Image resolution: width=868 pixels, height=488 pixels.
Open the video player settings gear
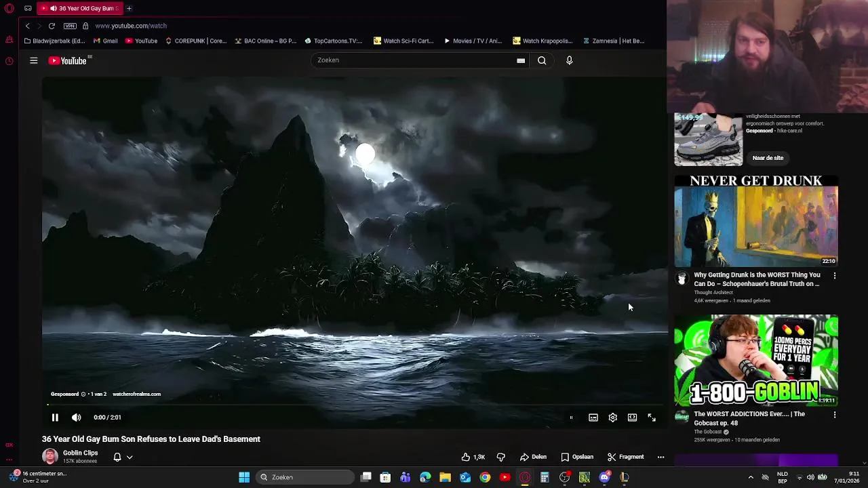tap(613, 418)
